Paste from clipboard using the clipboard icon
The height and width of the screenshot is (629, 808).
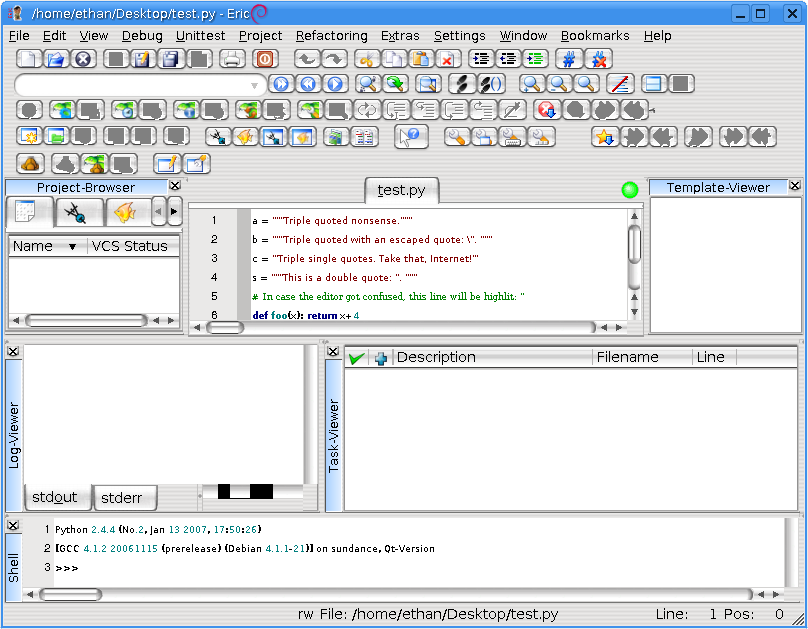(x=421, y=59)
